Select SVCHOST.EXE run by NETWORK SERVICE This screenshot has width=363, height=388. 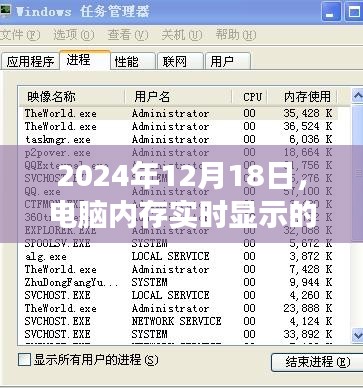coord(57,321)
